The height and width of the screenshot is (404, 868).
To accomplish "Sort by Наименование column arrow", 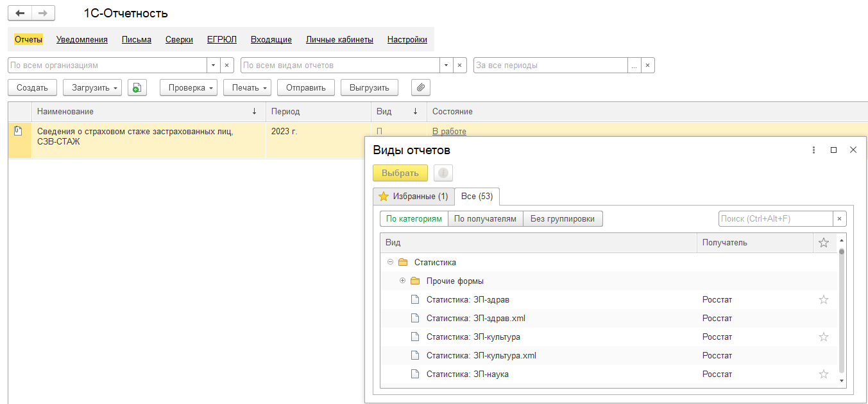I will point(255,111).
